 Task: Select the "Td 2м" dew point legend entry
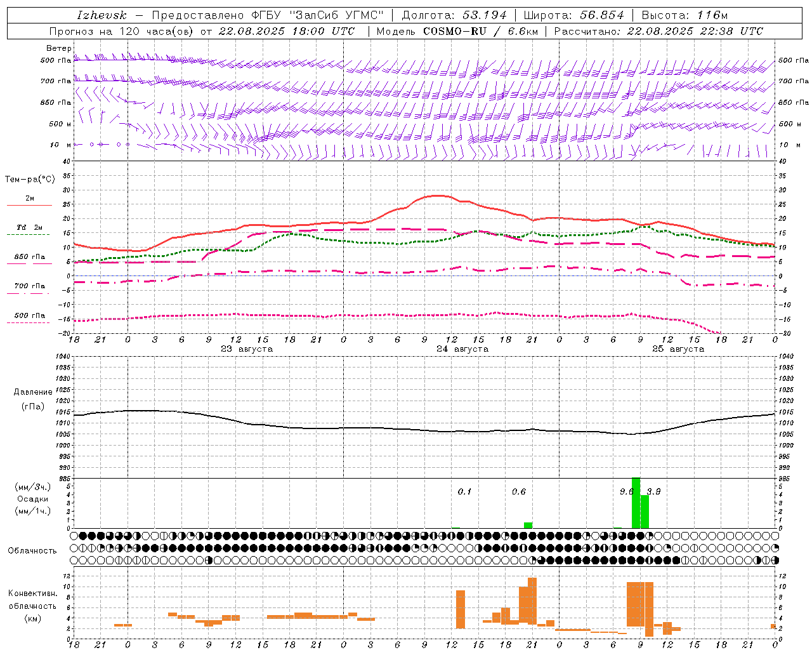29,227
